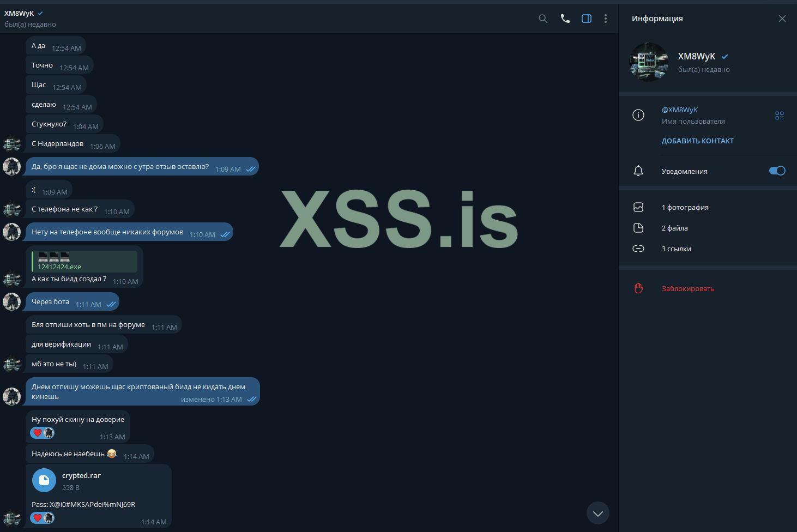Download the crypted.rar file via its icon
The height and width of the screenshot is (532, 797).
tap(44, 480)
